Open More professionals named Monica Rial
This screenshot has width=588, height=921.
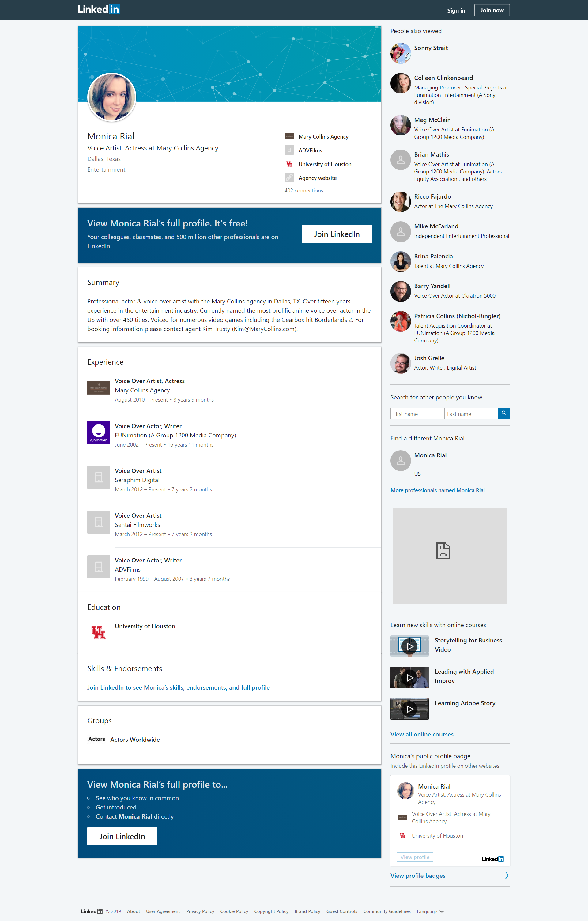[x=437, y=490]
